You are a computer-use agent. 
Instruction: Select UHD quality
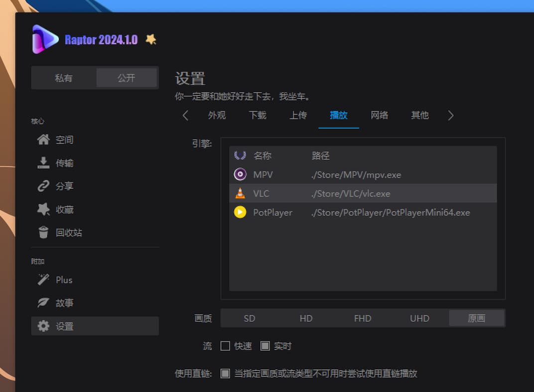419,318
